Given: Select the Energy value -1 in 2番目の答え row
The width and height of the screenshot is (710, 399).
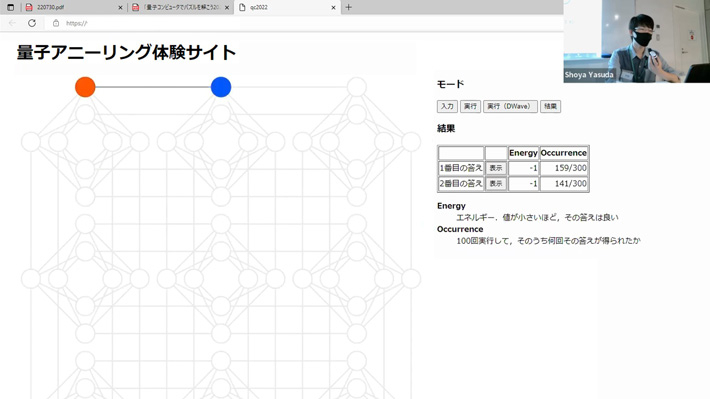Looking at the screenshot, I should point(533,183).
